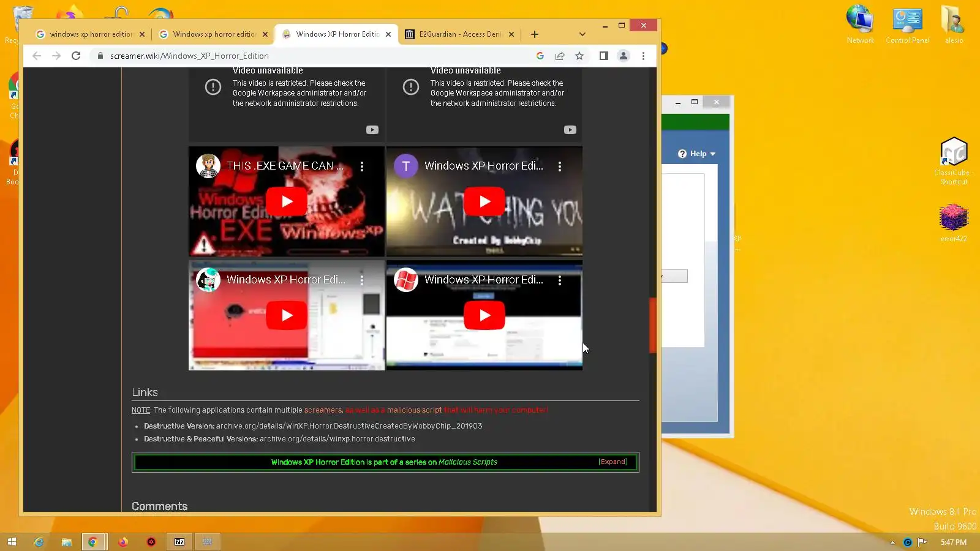980x551 pixels.
Task: Open the Malicious Scripts series link
Action: (x=468, y=462)
